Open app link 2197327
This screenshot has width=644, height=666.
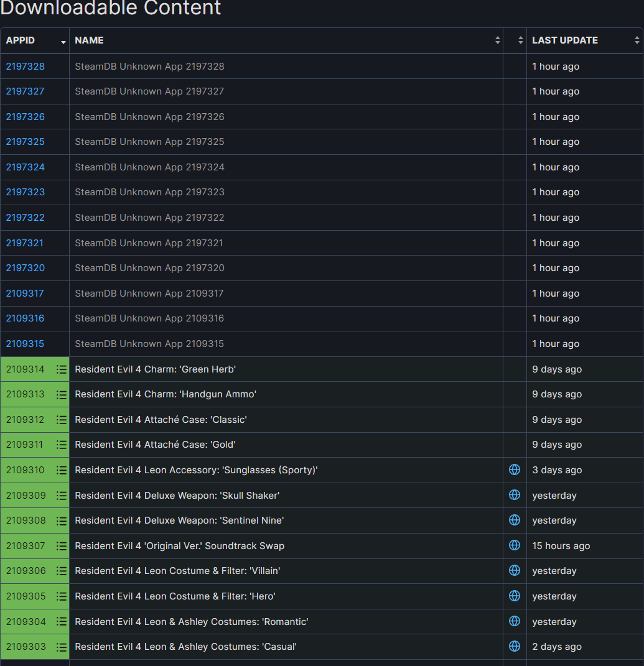[25, 91]
